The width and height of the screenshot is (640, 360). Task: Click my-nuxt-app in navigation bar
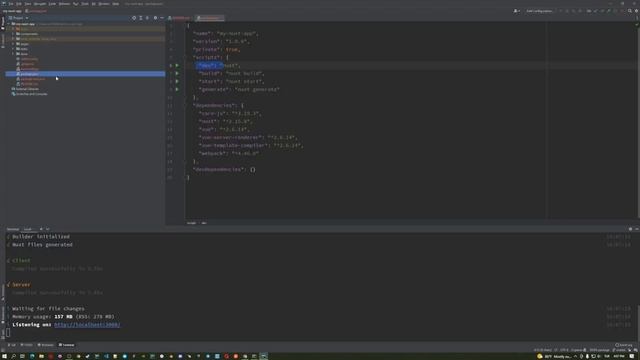(12, 11)
